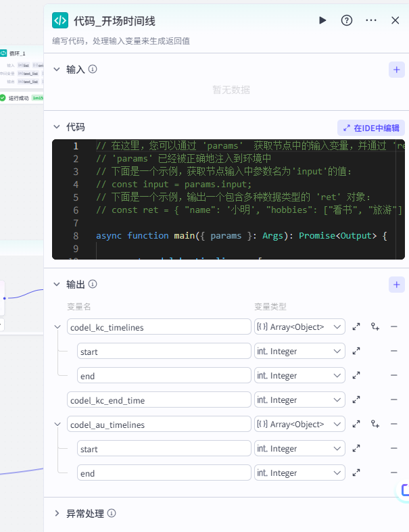This screenshot has width=409, height=532.
Task: Open type dropdown for end under codel_kc_timelines
Action: tap(299, 375)
